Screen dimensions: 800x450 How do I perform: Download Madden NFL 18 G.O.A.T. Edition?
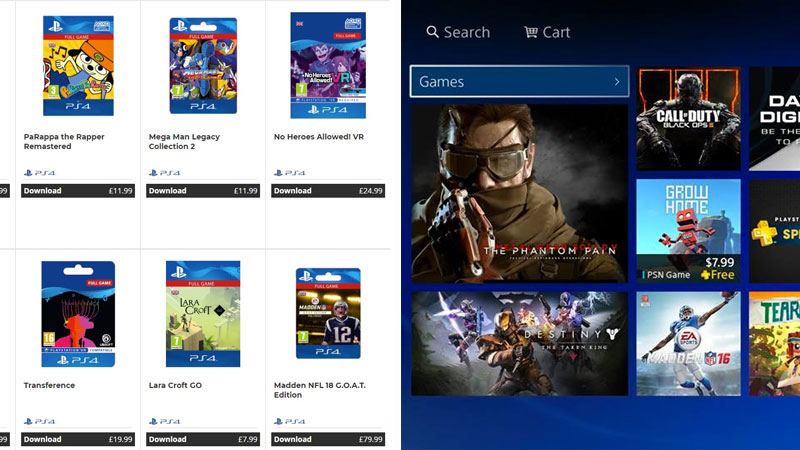328,439
